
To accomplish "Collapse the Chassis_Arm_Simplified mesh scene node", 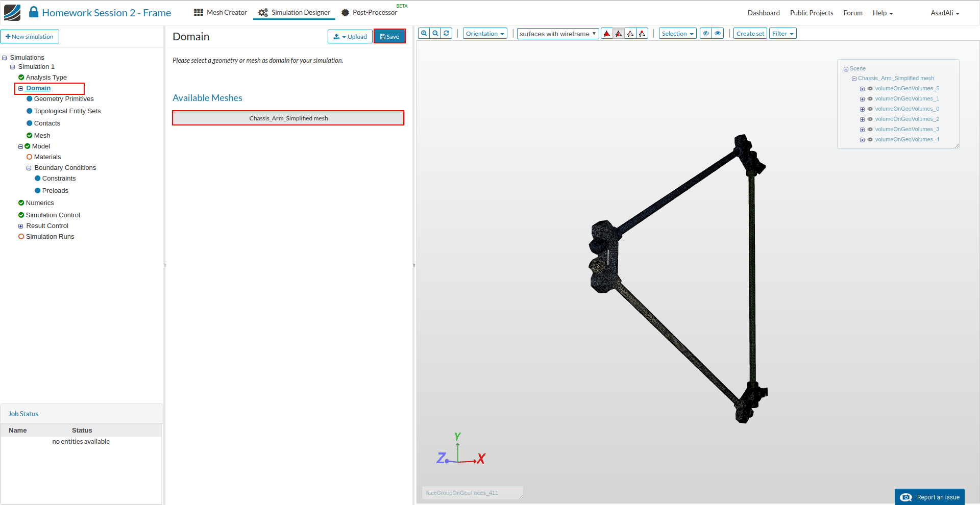I will point(854,79).
